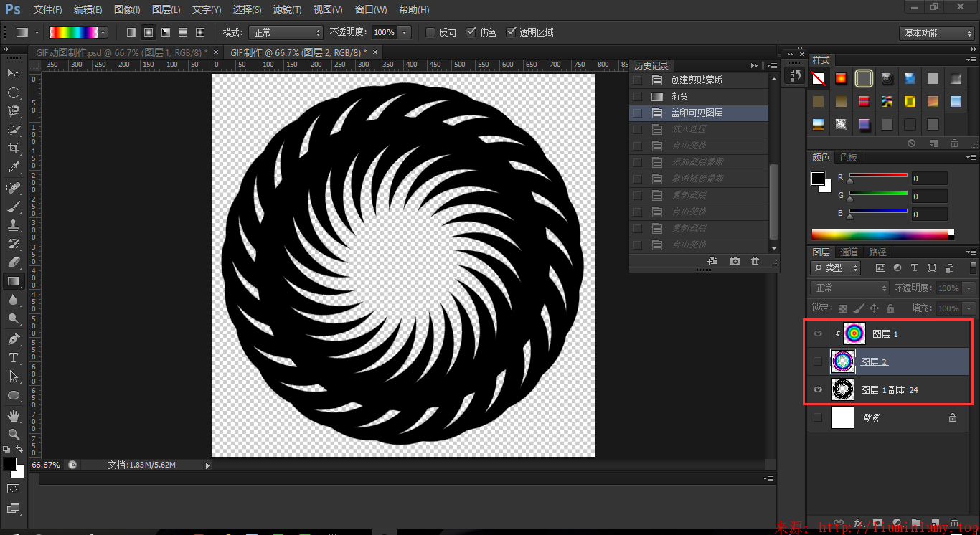
Task: Click the foreground color swatch in toolbar
Action: point(9,464)
